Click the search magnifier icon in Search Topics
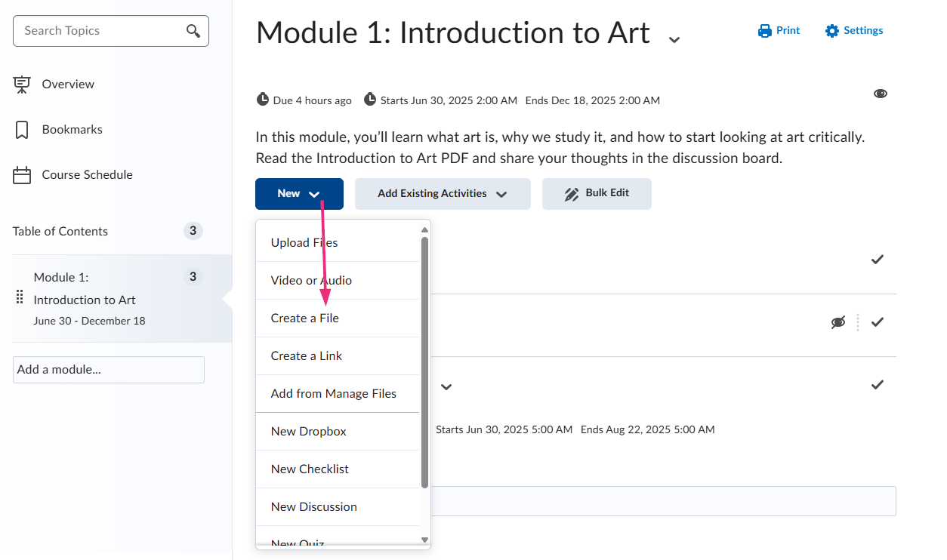 (x=193, y=31)
